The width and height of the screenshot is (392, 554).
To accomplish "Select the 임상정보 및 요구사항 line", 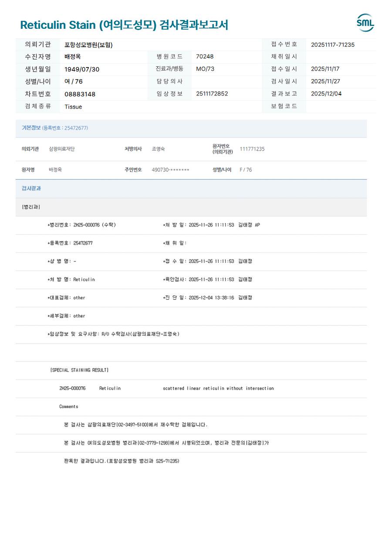I will point(113,334).
